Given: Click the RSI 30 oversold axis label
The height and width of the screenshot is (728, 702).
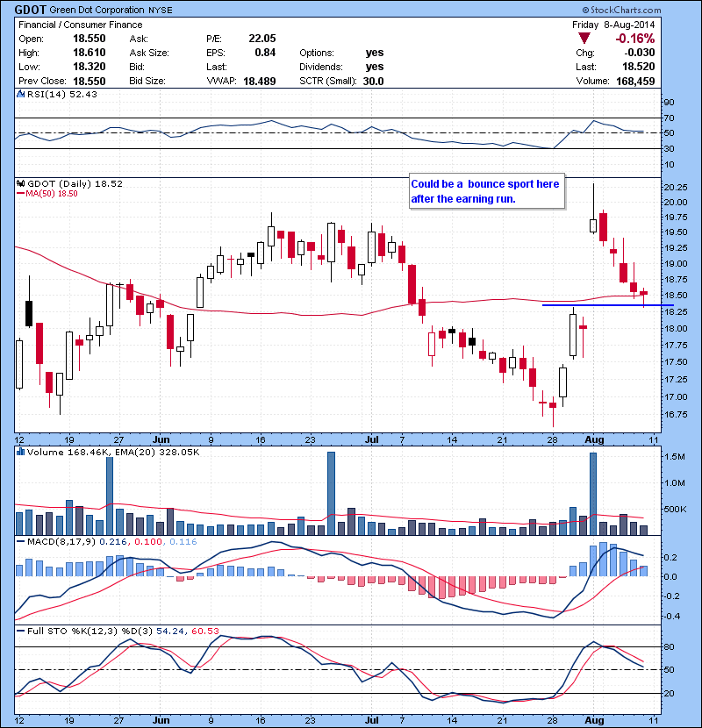Looking at the screenshot, I should [669, 148].
